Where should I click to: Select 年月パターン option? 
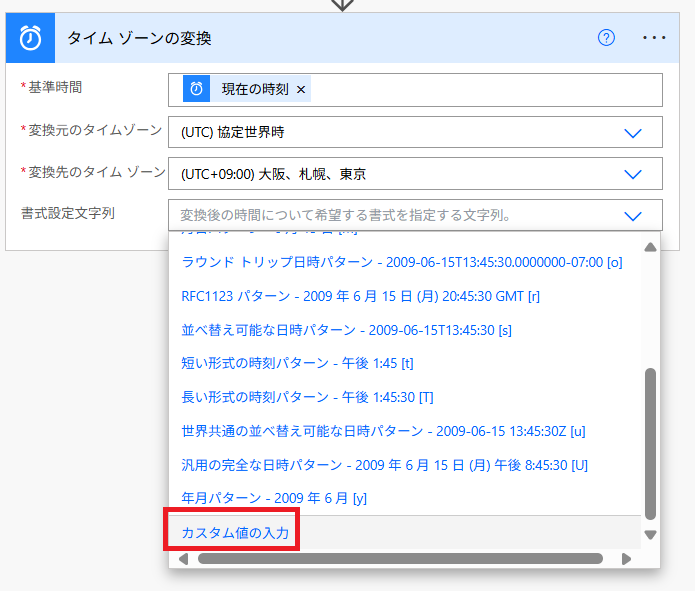click(x=275, y=498)
